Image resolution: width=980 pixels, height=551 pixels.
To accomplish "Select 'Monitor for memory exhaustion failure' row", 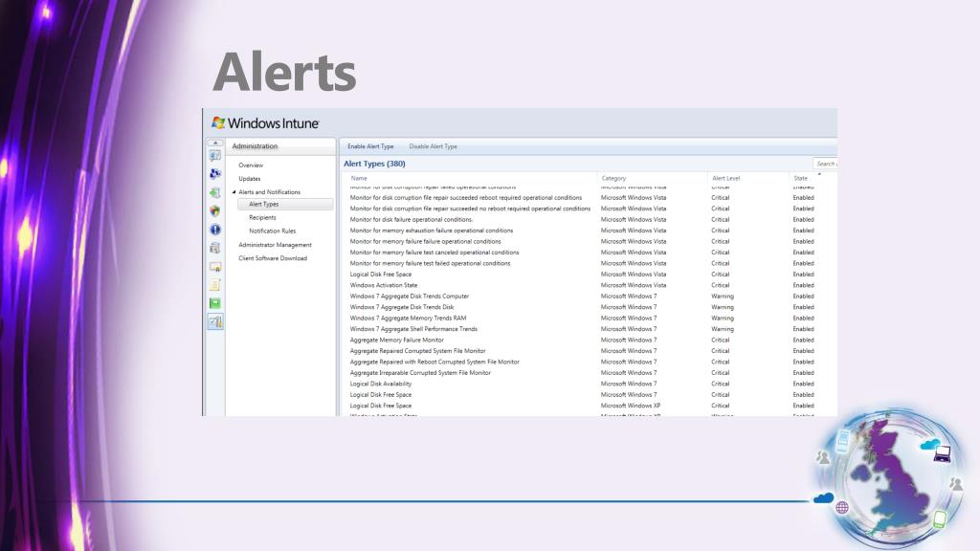I will (x=588, y=231).
